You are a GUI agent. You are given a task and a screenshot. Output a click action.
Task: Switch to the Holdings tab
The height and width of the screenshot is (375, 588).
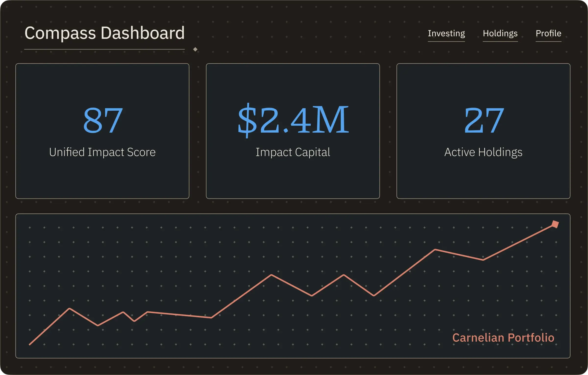tap(500, 33)
